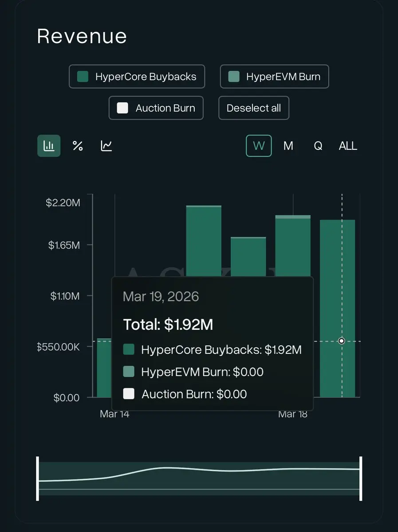Click the tooltip date Mar 19, 2026
The height and width of the screenshot is (532, 398).
point(161,297)
